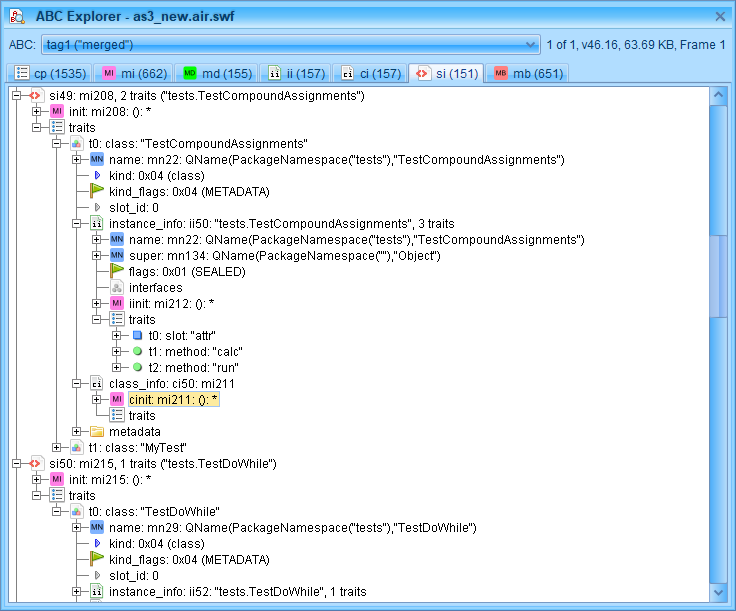Click the MI icon of init: mi215
Screen dimensions: 736x611
(57, 480)
